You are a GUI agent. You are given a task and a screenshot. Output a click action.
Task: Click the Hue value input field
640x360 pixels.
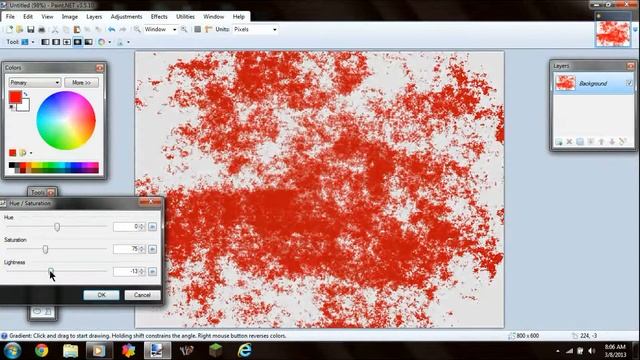[129, 227]
